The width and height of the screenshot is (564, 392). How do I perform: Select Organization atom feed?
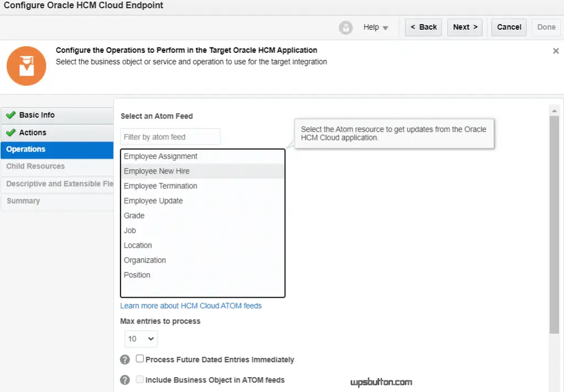[x=203, y=260]
